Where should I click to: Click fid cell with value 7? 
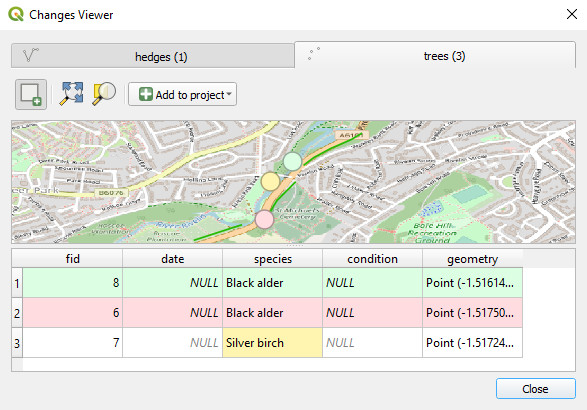tap(73, 343)
